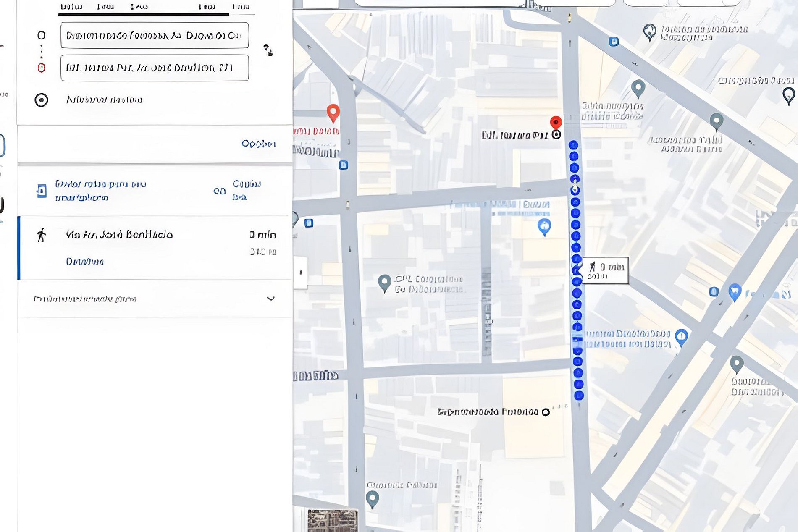Click the send route to phone link
Image resolution: width=798 pixels, height=532 pixels.
(100, 191)
